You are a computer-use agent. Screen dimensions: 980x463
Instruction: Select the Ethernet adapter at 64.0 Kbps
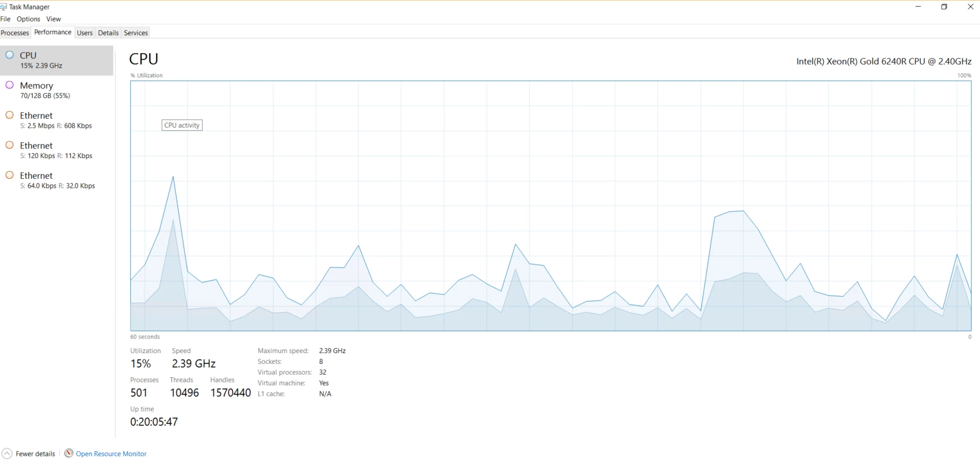[x=57, y=180]
